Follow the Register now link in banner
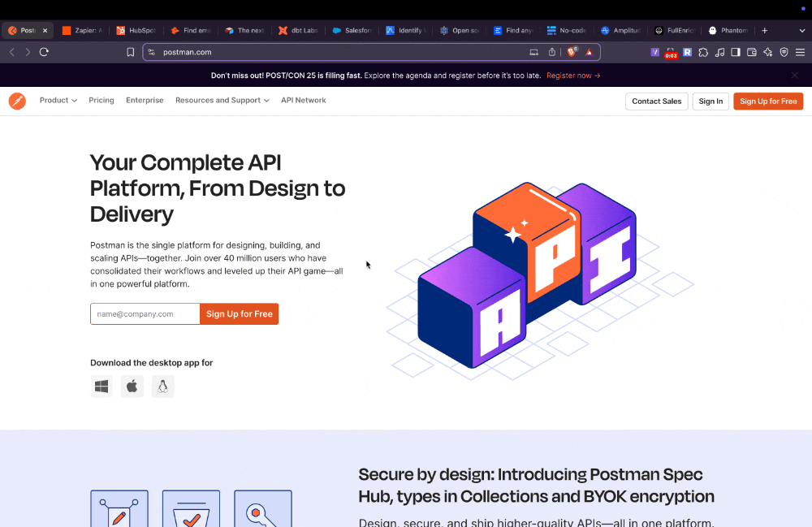This screenshot has width=812, height=527. 573,75
